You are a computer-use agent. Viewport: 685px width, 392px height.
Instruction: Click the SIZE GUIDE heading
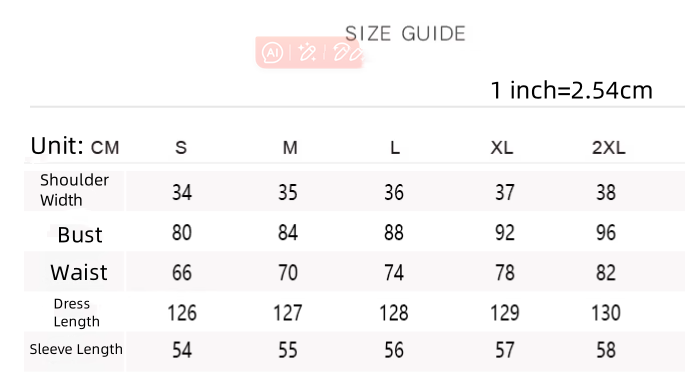pos(405,34)
